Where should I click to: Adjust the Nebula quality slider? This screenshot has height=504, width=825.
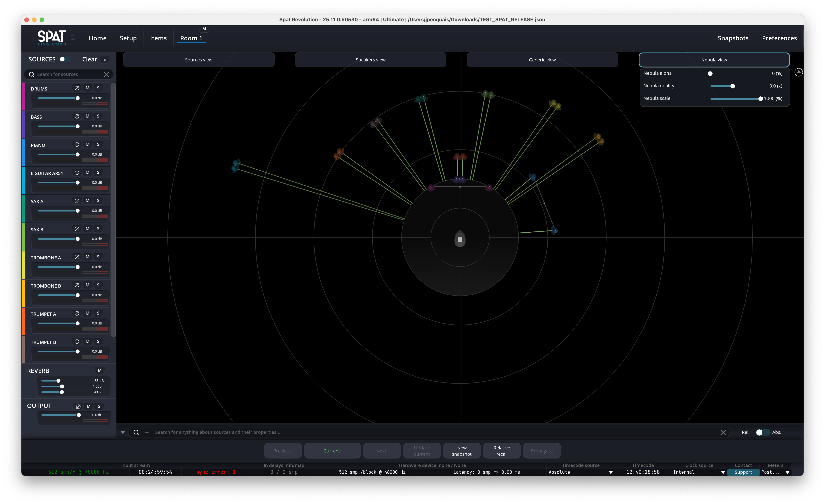[x=732, y=86]
